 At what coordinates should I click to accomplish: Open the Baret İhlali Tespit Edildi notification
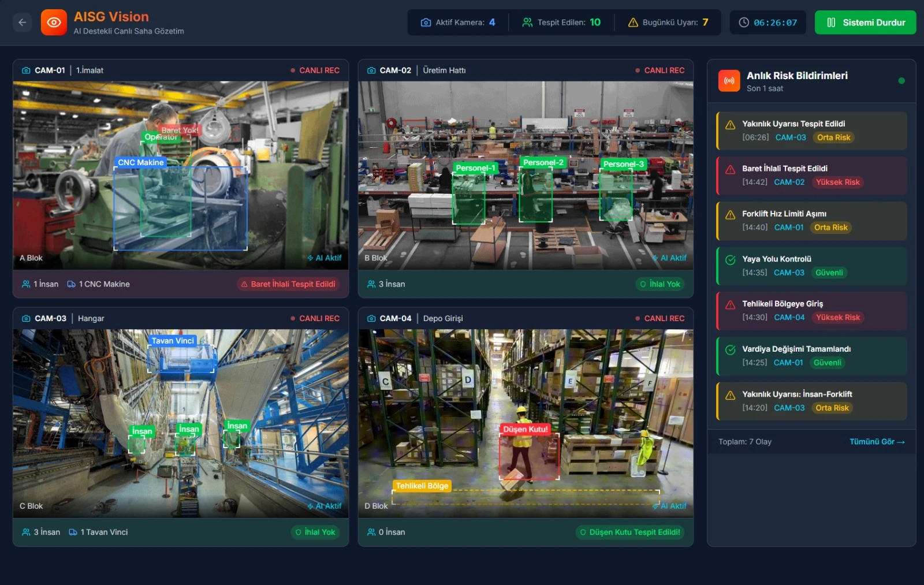click(x=811, y=176)
